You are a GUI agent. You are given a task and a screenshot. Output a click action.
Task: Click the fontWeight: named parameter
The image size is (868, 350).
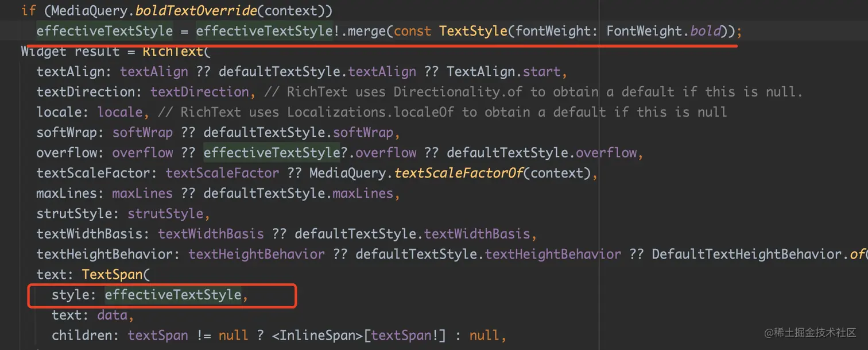click(x=557, y=31)
